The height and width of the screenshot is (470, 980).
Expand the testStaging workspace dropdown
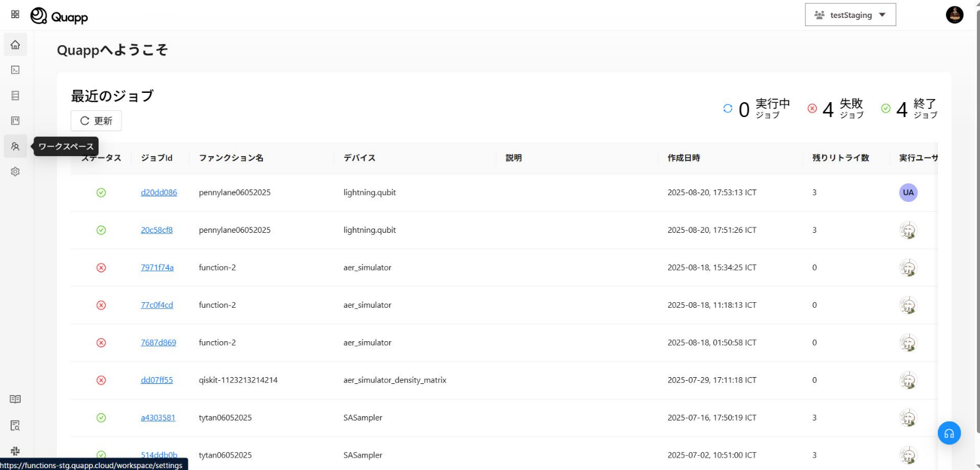point(850,15)
